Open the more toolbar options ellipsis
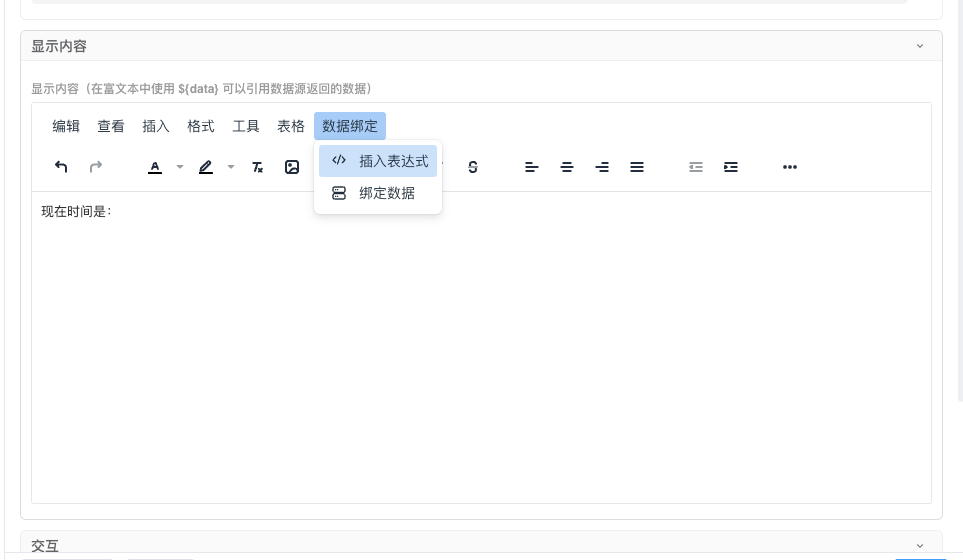963x560 pixels. (790, 167)
